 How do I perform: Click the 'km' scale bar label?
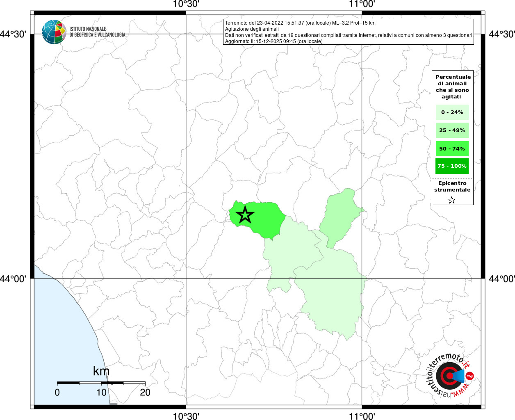coord(101,371)
